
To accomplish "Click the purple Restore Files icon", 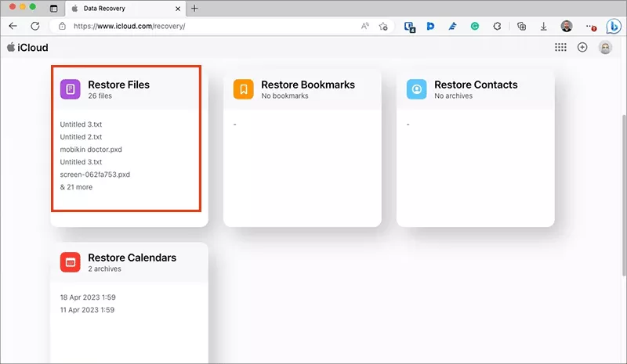I will (x=71, y=88).
